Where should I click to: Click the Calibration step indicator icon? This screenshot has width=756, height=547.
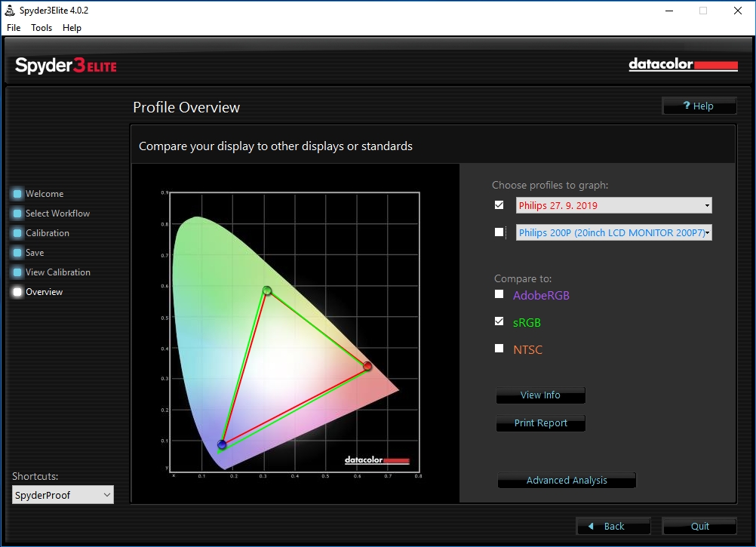click(x=17, y=233)
